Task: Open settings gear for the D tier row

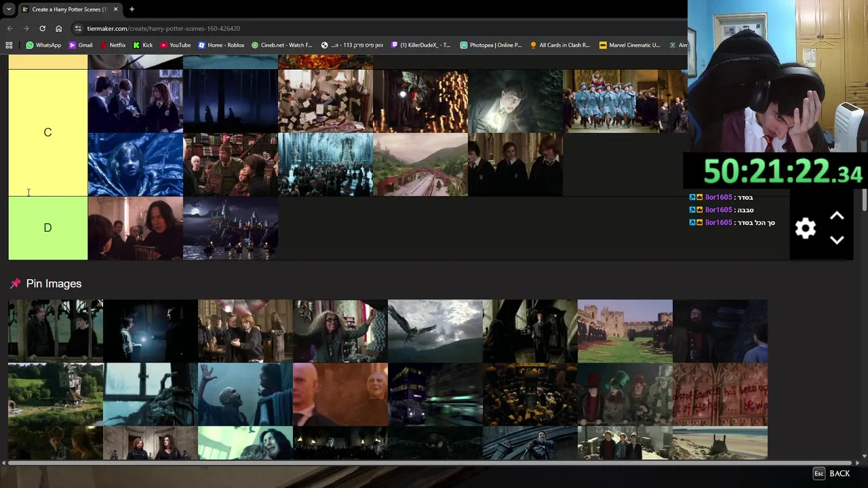Action: click(x=805, y=228)
